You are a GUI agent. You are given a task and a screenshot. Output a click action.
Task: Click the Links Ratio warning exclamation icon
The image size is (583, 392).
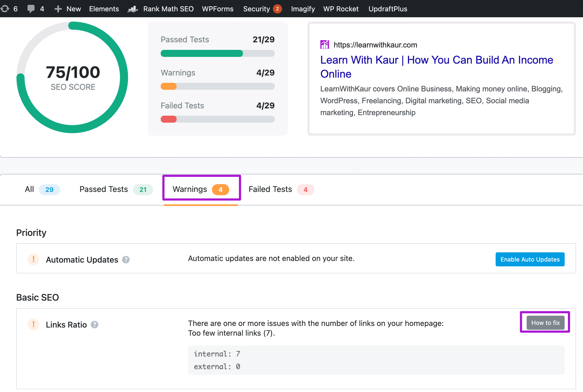[x=33, y=324]
